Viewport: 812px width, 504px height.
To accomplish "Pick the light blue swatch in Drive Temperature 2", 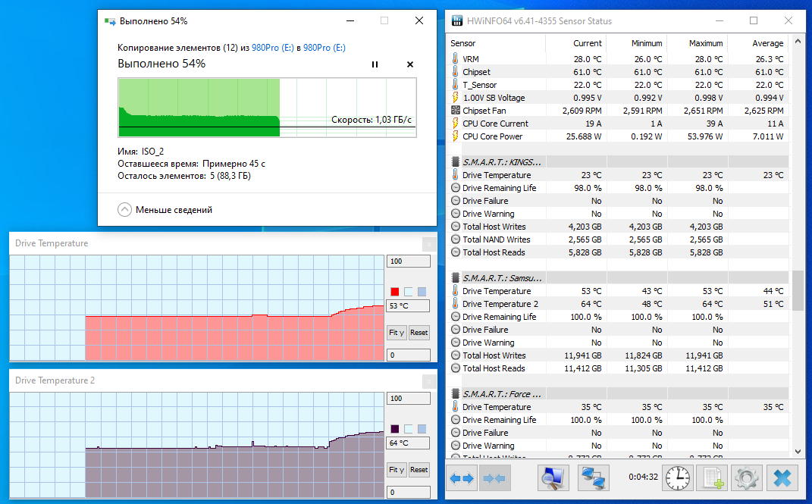I will pyautogui.click(x=422, y=429).
